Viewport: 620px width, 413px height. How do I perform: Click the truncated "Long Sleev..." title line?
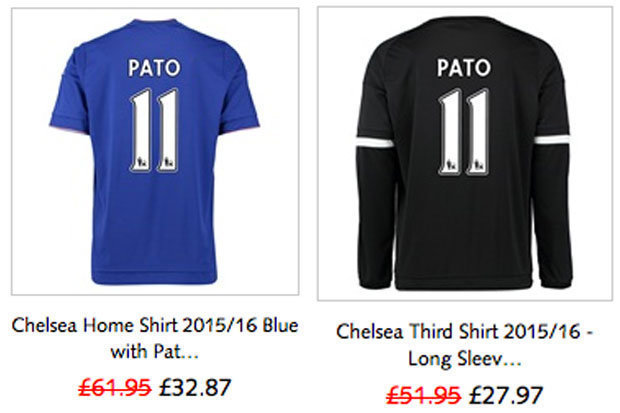pos(464,359)
